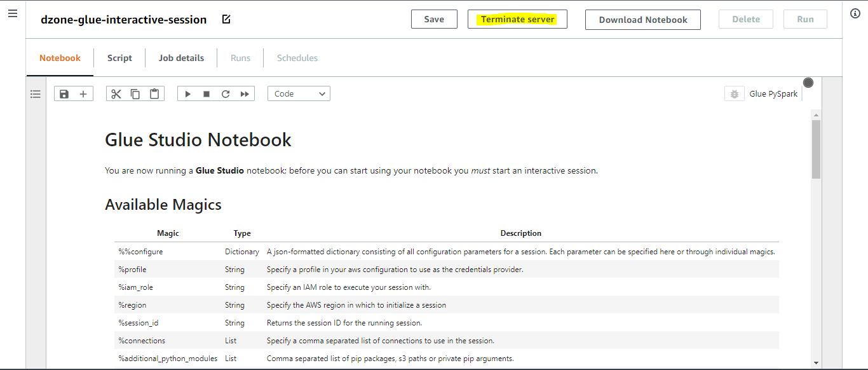Switch to the Script tab
The height and width of the screenshot is (370, 868).
point(119,58)
